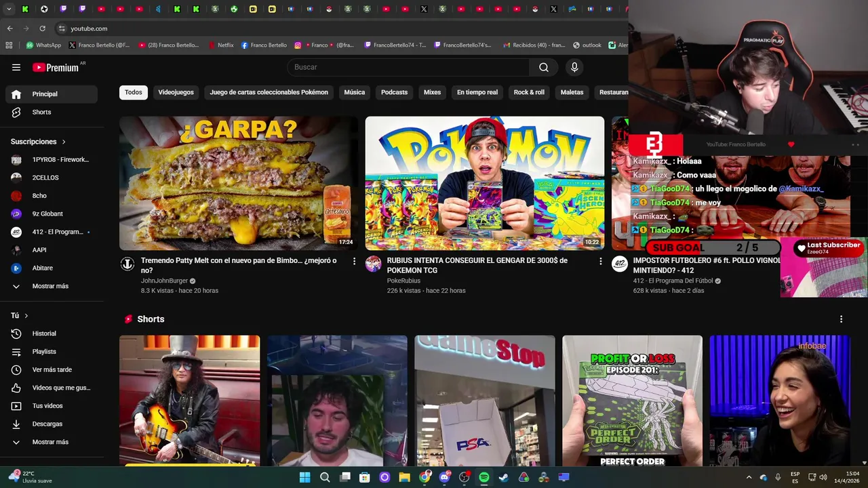Select the Mixes filter chip

point(432,92)
